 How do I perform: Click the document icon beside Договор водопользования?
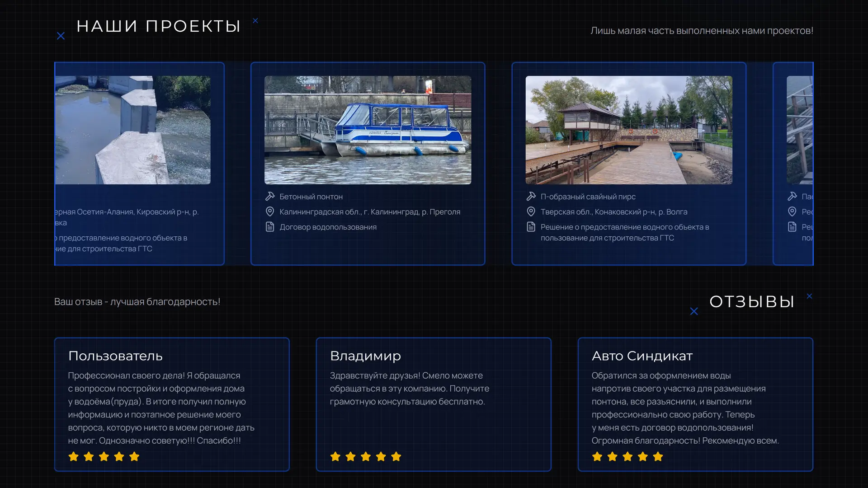tap(270, 227)
